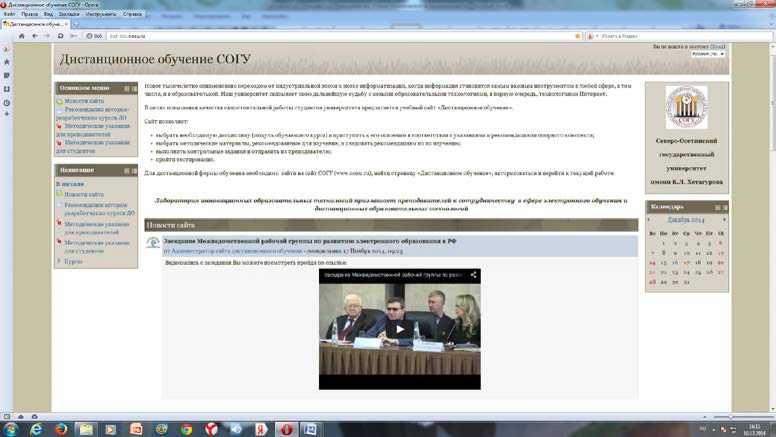Open Opera sidebar downloads panel icon
776x437 pixels.
tap(6, 89)
